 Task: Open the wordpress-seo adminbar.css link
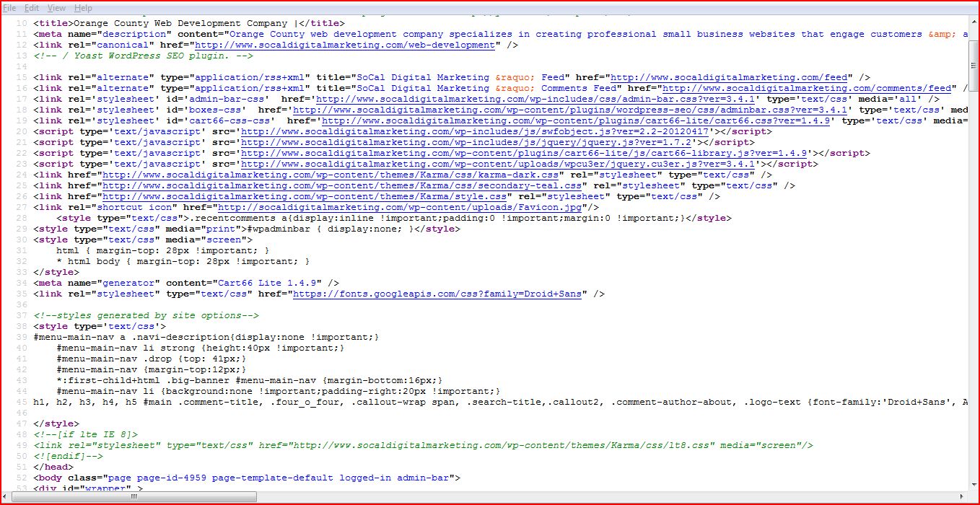(x=569, y=110)
